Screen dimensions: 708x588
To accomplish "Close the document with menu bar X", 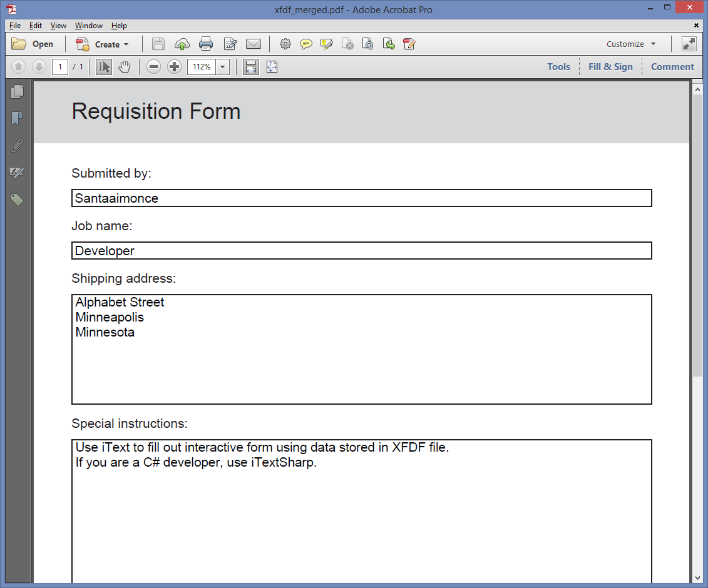I will click(696, 25).
